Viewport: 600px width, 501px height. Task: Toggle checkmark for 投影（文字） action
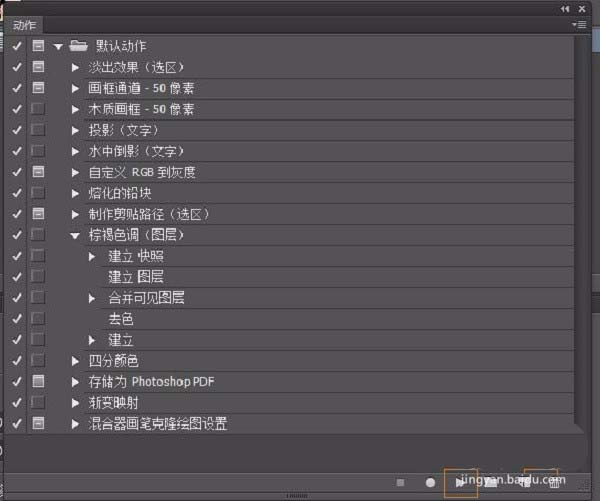16,130
